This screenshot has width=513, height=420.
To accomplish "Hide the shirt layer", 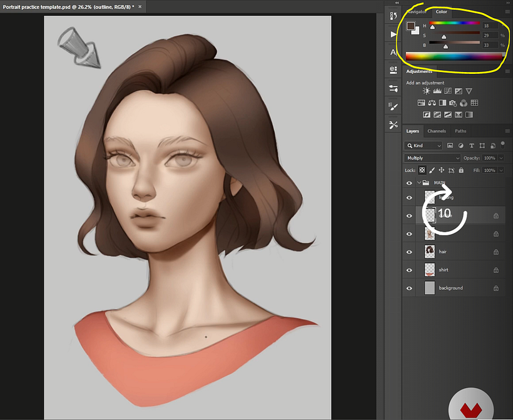I will [x=409, y=270].
